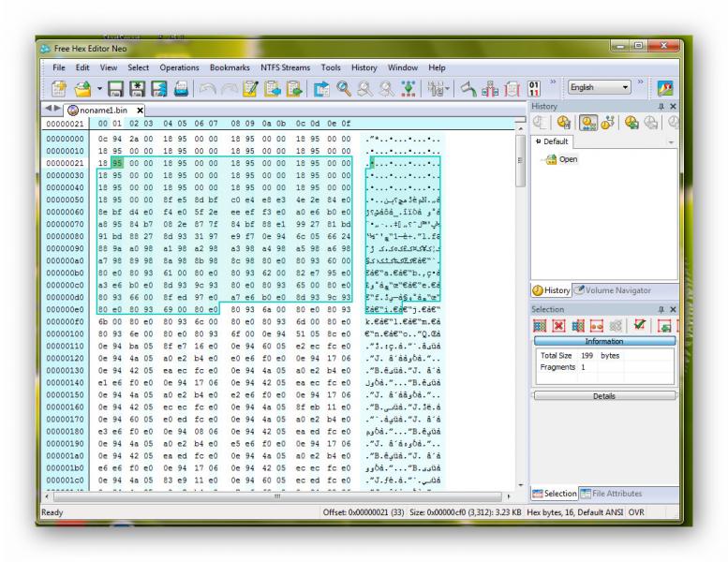Viewport: 728px width, 562px height.
Task: Click the Redo arrow icon
Action: [229, 88]
